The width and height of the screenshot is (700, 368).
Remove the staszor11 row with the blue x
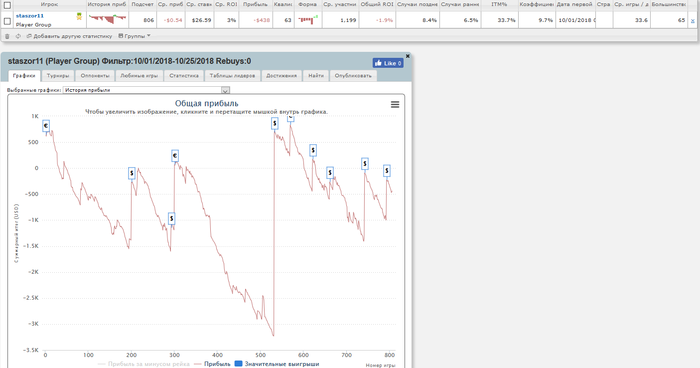pyautogui.click(x=692, y=21)
